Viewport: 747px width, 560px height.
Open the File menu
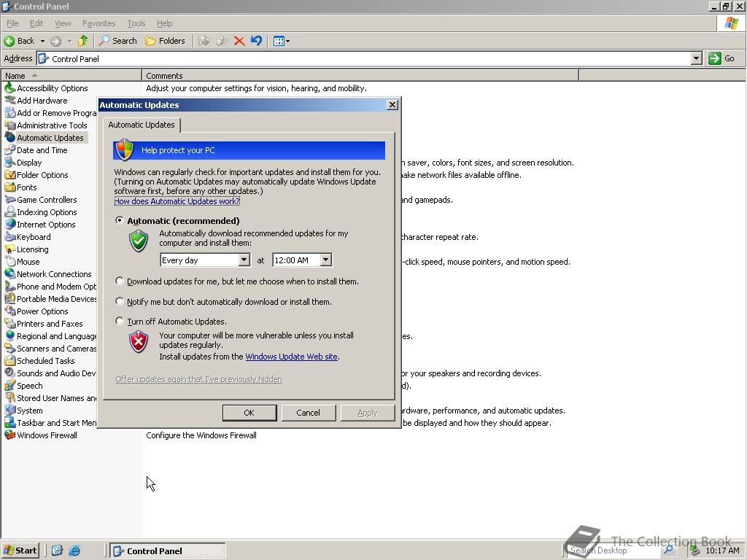[12, 23]
